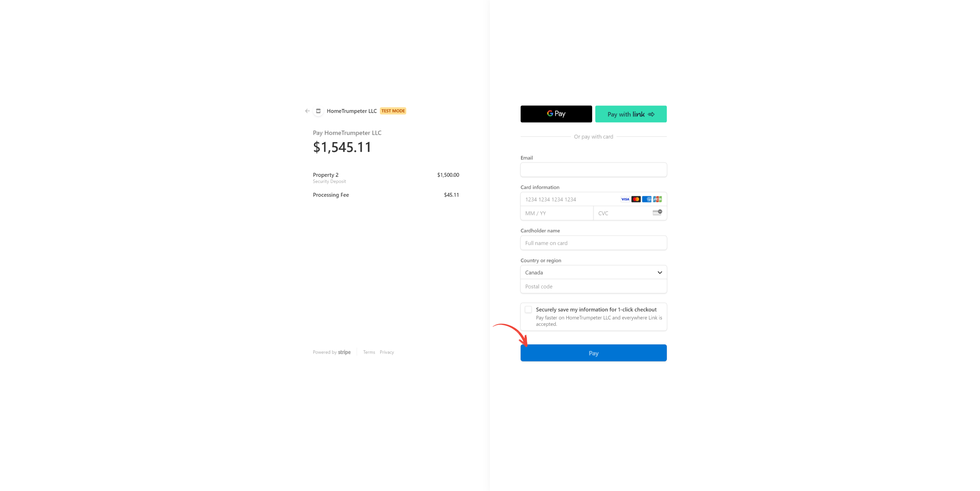980x491 pixels.
Task: Click the HomeTrumpeter LLC favicon icon
Action: click(x=318, y=111)
